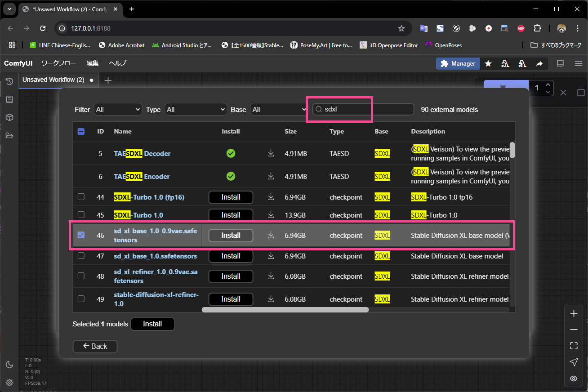This screenshot has height=392, width=588.
Task: Check the stable-diffusion-xl-refiner-1.0 row checkbox
Action: coord(81,299)
